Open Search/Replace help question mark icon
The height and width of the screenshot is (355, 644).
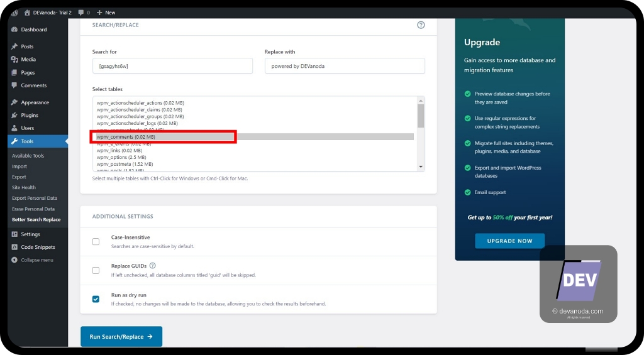click(x=421, y=25)
